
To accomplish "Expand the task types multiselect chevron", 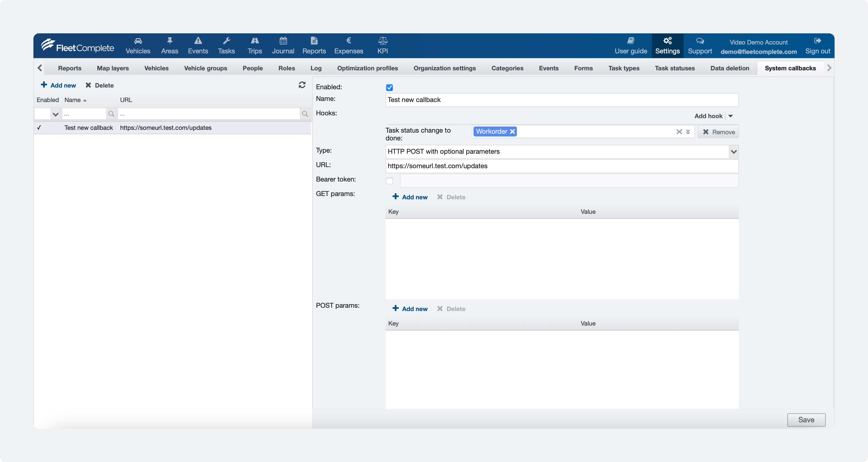I will click(688, 132).
